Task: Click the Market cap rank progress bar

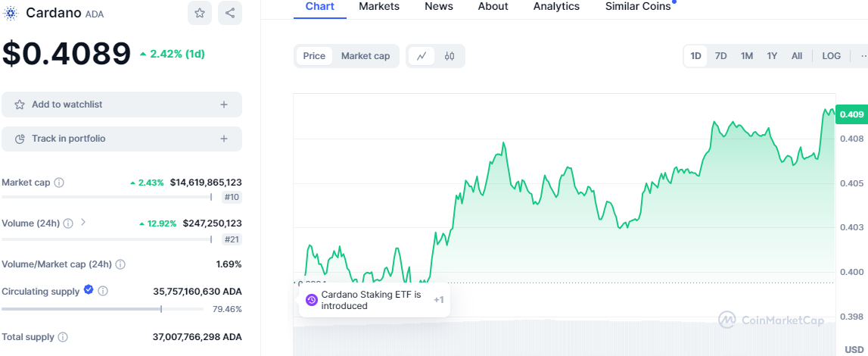Action: pos(107,197)
